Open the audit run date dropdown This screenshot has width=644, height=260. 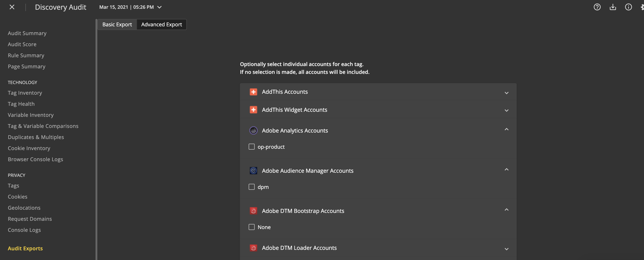131,7
